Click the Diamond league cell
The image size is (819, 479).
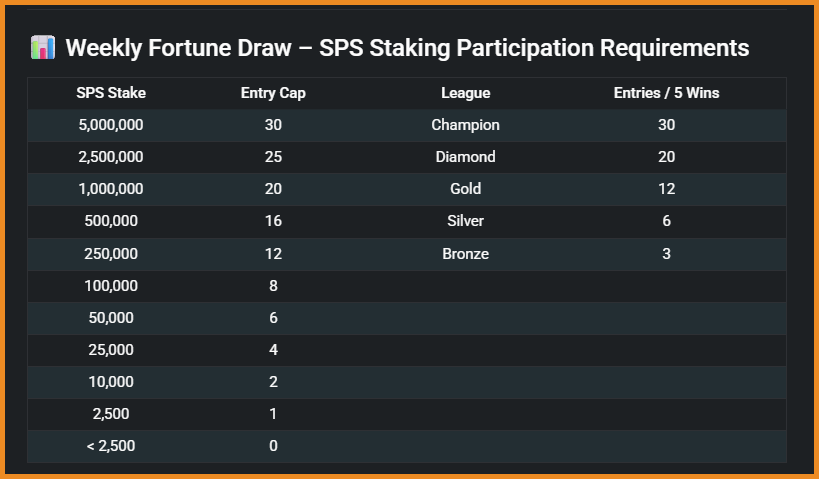[465, 157]
